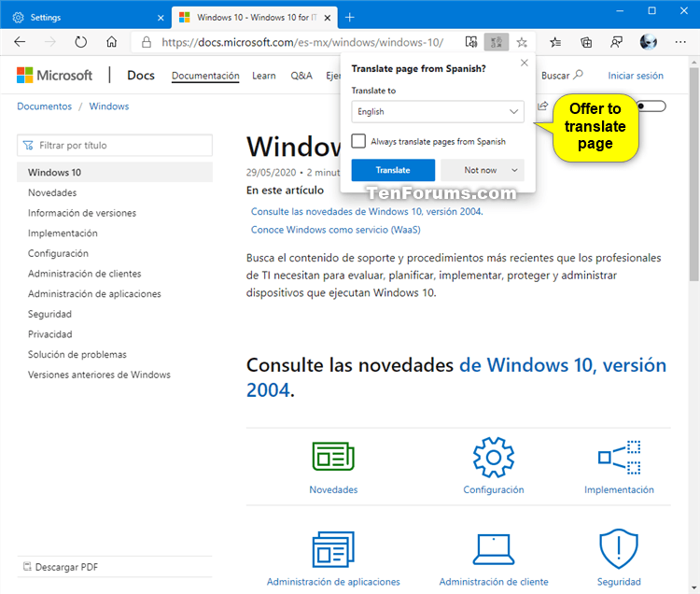Click the translate icon in address bar

pos(497,42)
